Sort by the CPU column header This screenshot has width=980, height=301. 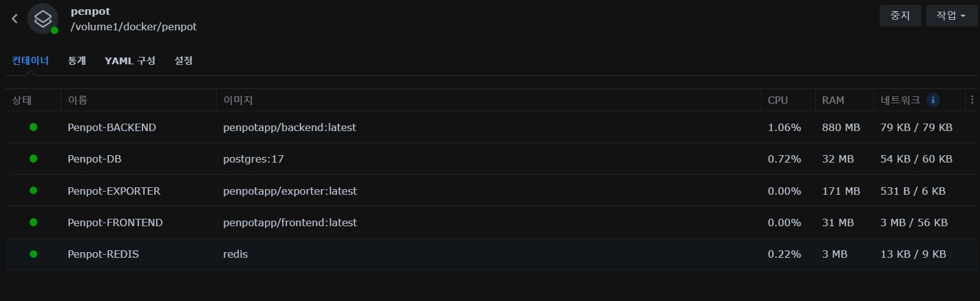coord(778,100)
